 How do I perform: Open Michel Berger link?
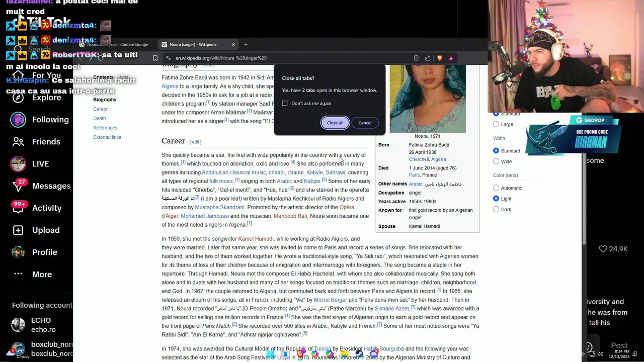tap(331, 300)
